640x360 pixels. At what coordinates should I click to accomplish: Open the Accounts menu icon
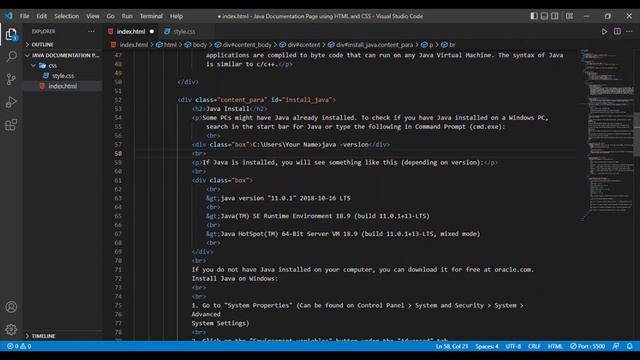click(x=11, y=307)
